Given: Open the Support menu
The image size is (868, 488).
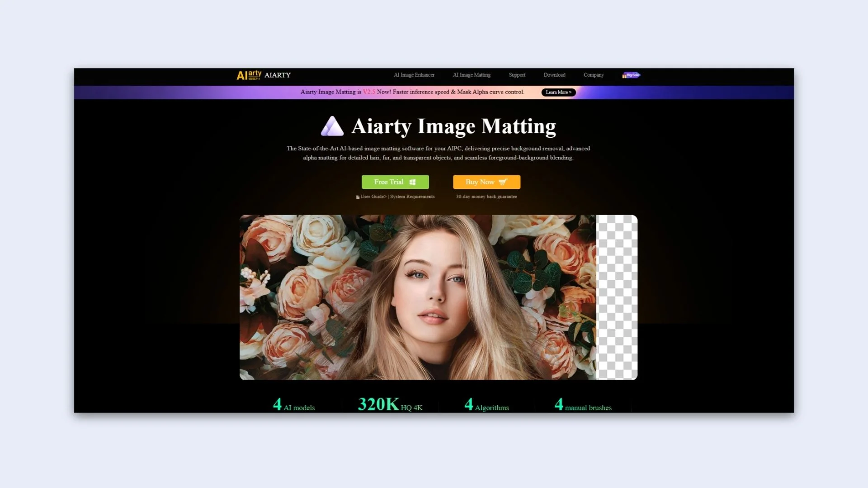Looking at the screenshot, I should click(x=517, y=75).
